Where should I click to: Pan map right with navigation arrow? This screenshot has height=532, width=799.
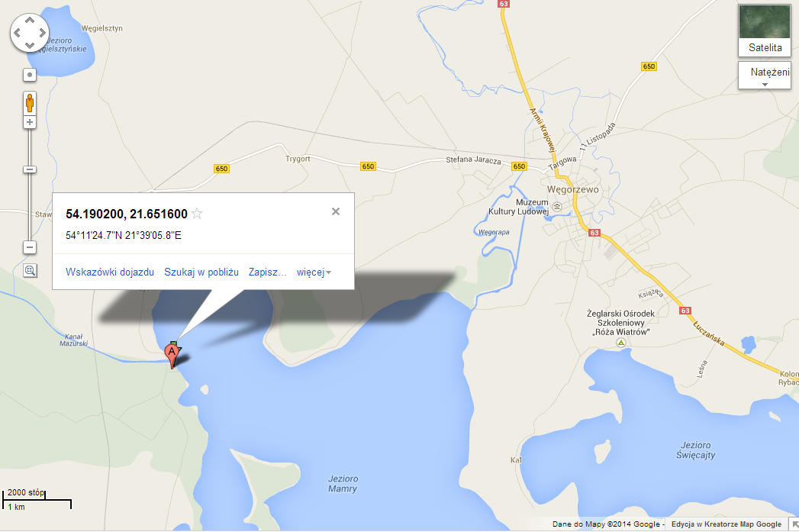42,34
